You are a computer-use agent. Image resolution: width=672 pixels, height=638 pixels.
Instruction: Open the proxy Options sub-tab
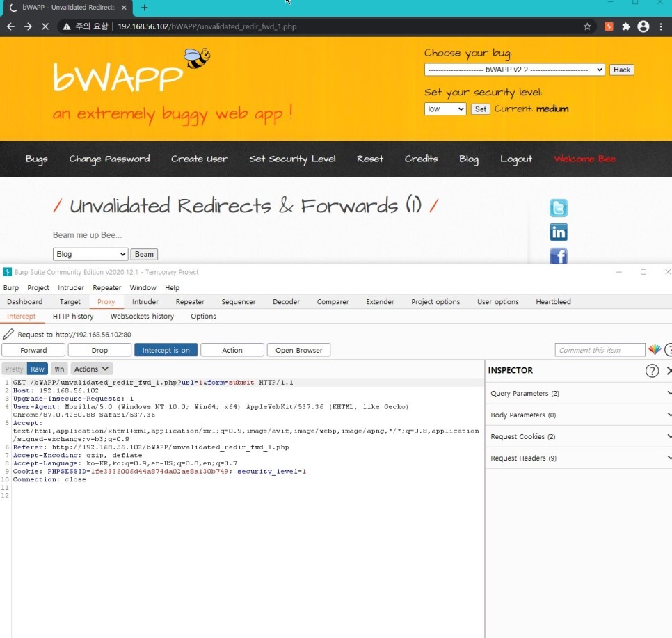[x=203, y=316]
